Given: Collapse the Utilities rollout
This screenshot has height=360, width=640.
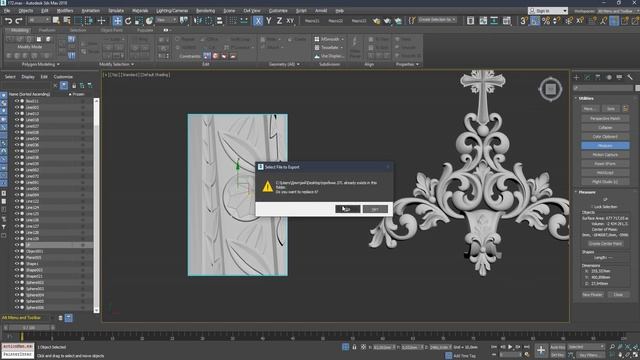Looking at the screenshot, I should click(x=586, y=98).
